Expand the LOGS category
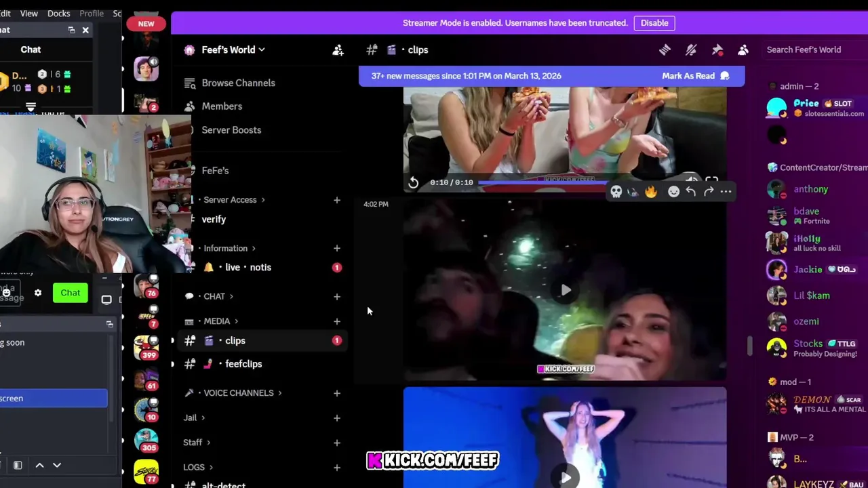868x488 pixels. (198, 467)
